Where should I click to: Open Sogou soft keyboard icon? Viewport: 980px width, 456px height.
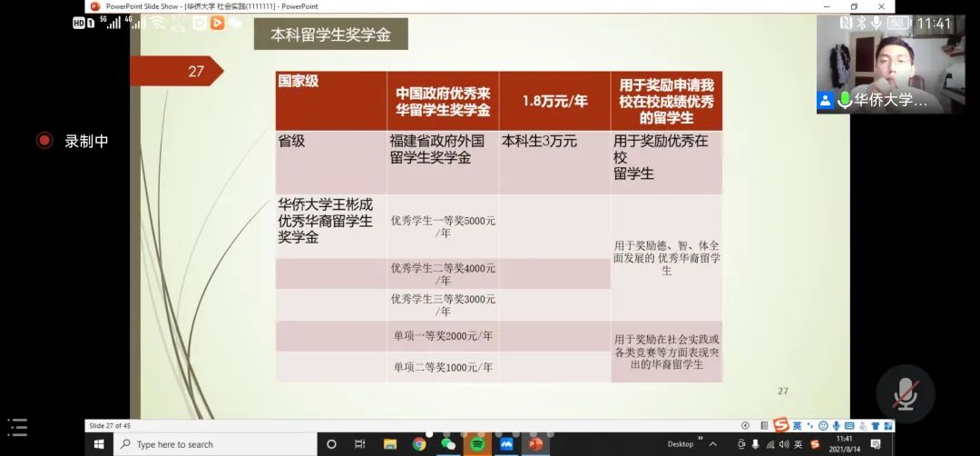point(849,425)
